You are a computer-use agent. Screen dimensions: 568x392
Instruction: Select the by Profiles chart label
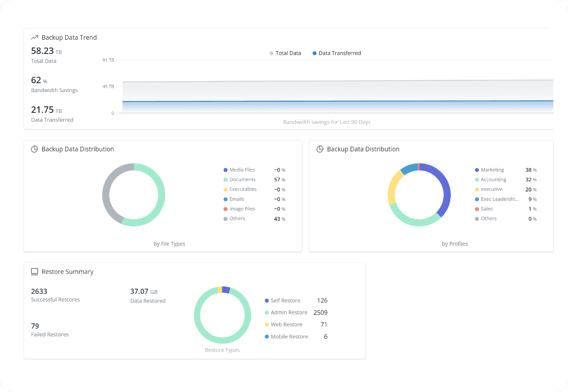(x=455, y=243)
